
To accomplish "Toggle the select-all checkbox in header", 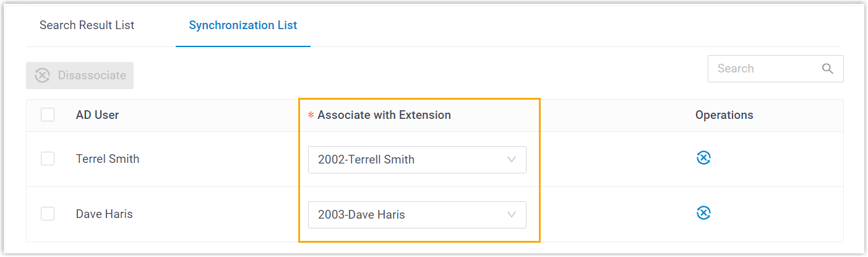I will point(48,115).
